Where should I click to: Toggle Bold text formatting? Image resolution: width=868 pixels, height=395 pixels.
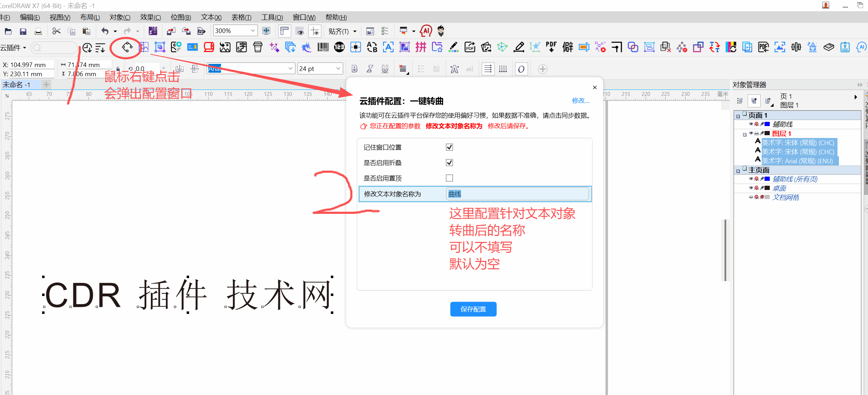click(x=354, y=69)
